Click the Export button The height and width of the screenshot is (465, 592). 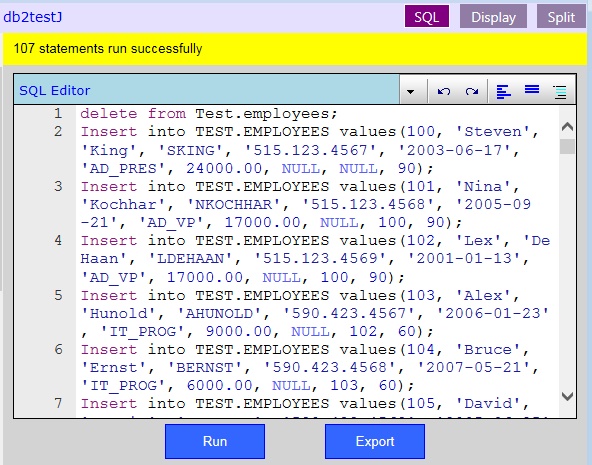pyautogui.click(x=375, y=441)
